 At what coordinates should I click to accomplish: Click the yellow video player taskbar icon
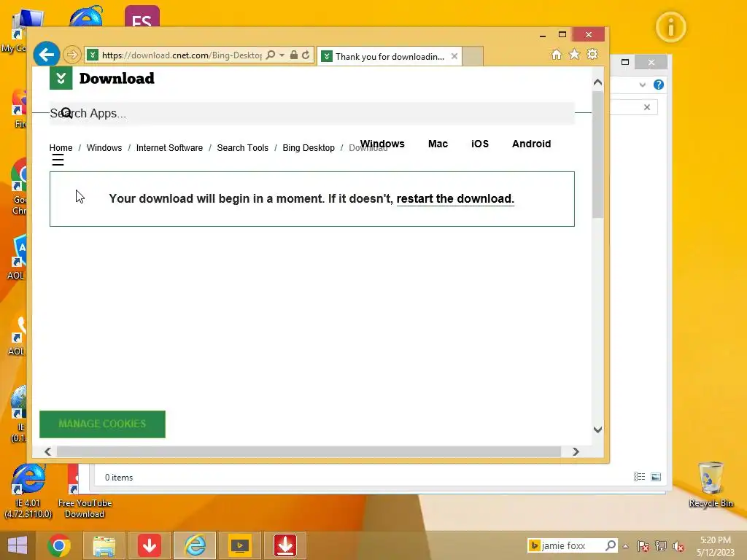tap(239, 545)
